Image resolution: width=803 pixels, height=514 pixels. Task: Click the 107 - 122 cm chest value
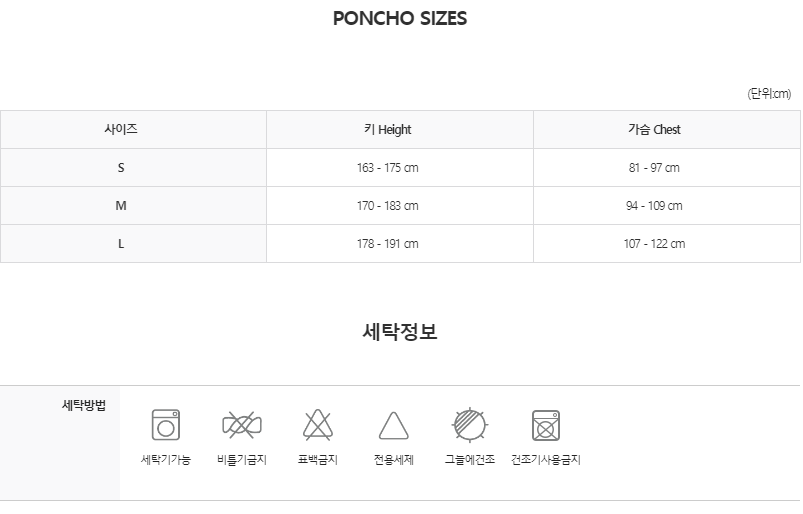(656, 244)
